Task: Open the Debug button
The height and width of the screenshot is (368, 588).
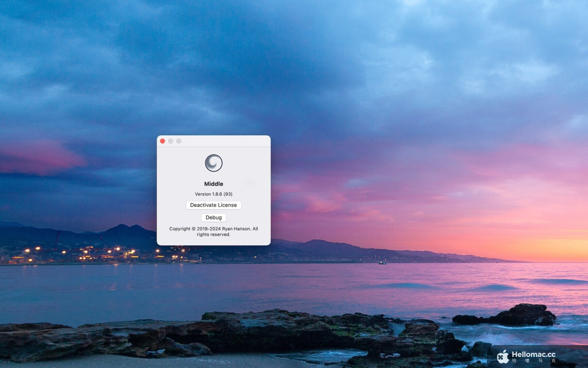Action: [214, 218]
